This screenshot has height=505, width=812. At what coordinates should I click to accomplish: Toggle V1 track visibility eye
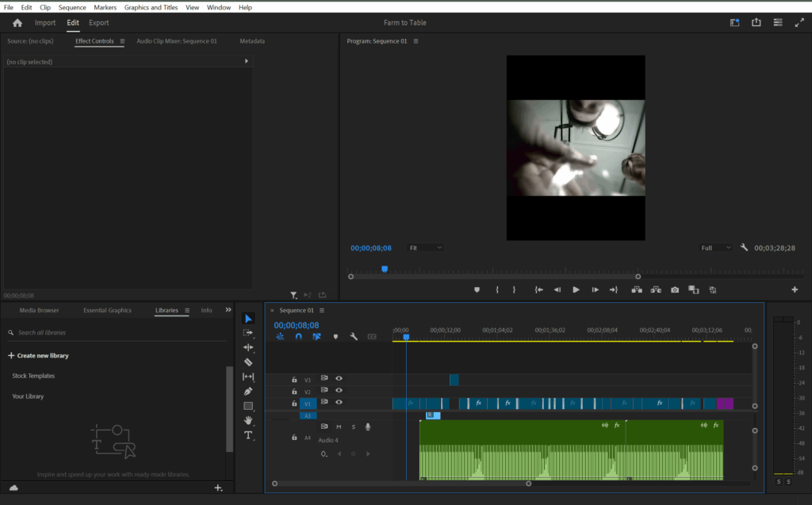tap(339, 403)
